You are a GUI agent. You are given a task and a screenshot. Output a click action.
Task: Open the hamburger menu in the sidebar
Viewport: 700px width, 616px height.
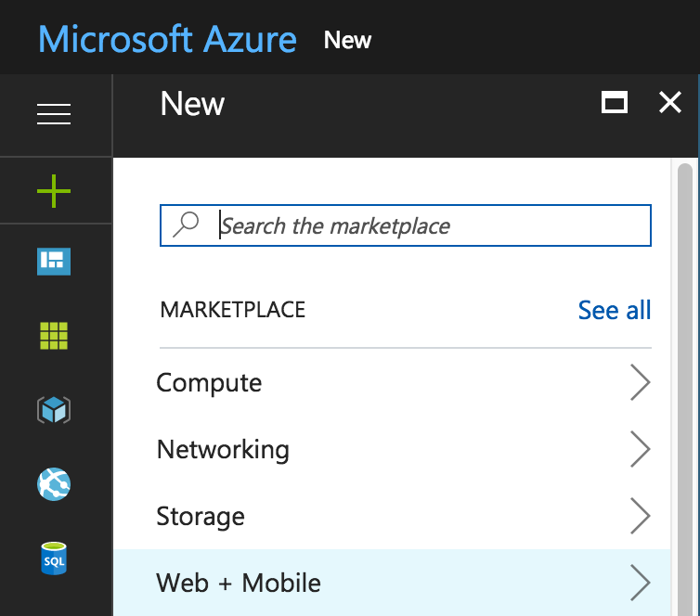click(x=54, y=114)
